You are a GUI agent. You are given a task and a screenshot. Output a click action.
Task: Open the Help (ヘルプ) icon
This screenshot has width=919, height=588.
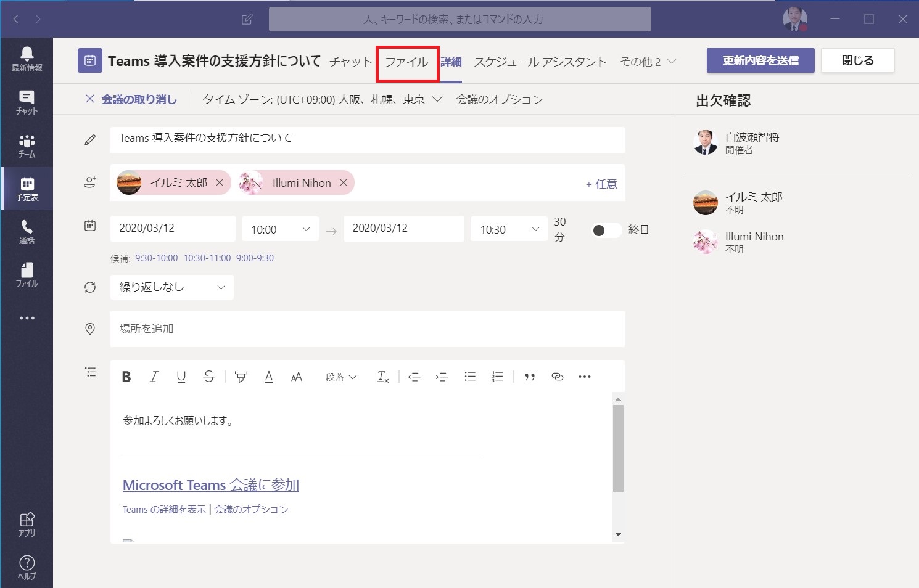click(x=27, y=568)
